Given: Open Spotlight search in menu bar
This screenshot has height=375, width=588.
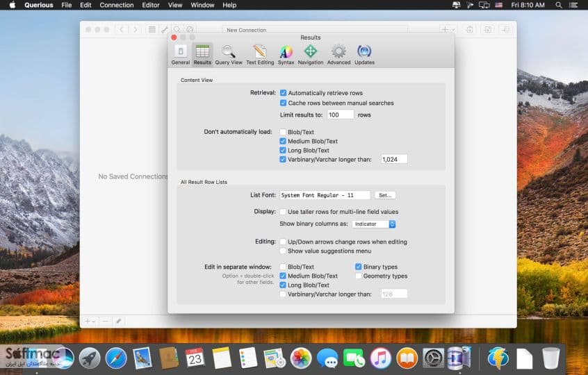Looking at the screenshot, I should 559,6.
